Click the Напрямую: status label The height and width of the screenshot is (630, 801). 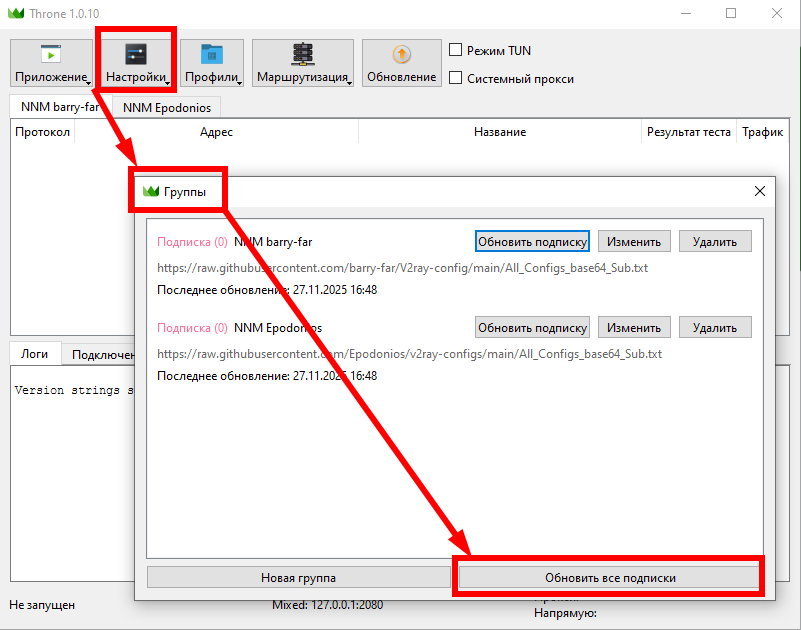click(x=565, y=613)
